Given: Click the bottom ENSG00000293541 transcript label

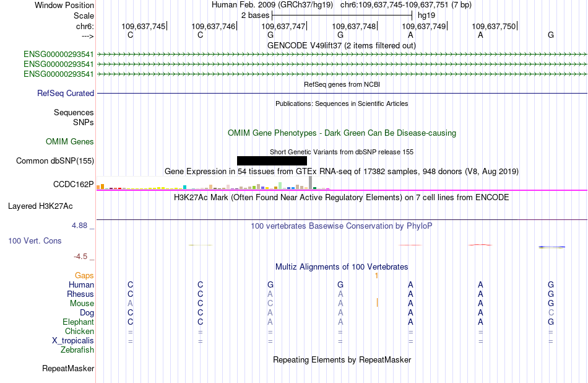Looking at the screenshot, I should click(59, 74).
